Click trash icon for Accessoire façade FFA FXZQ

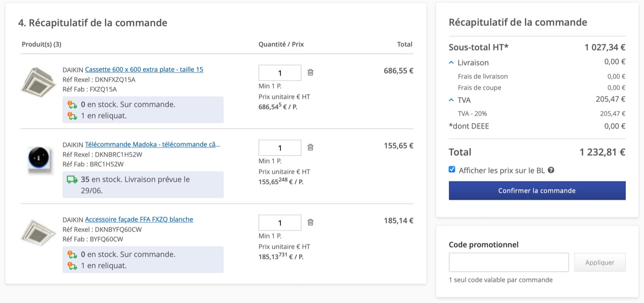pos(310,222)
